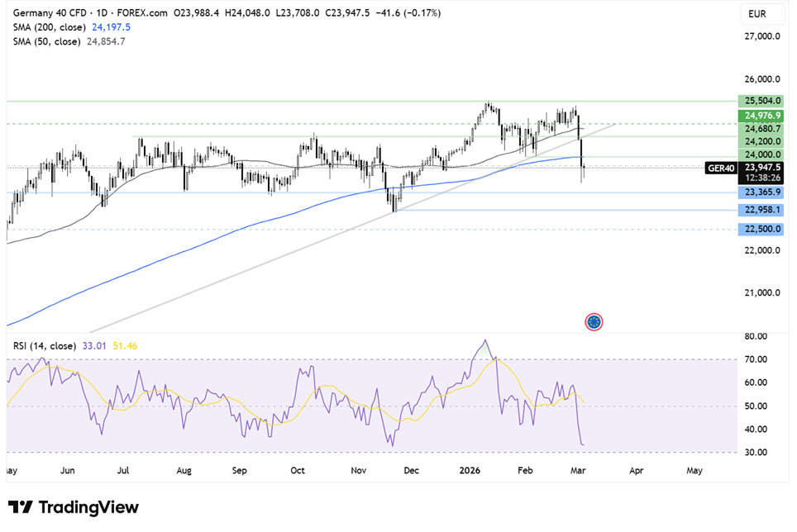Screen dimensions: 797x532
Task: Click the 2026 year marker on time axis
Action: [470, 471]
